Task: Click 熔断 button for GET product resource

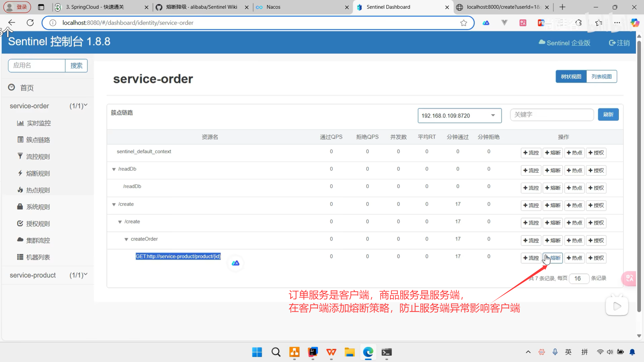Action: tap(553, 258)
